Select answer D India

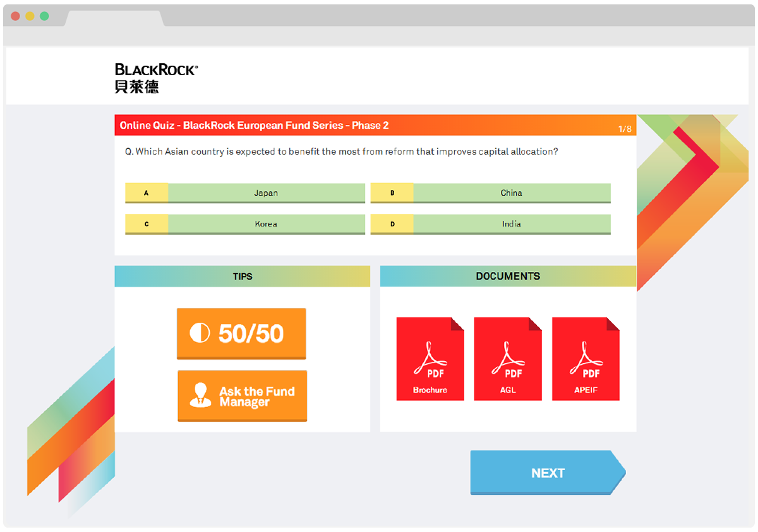click(x=490, y=224)
